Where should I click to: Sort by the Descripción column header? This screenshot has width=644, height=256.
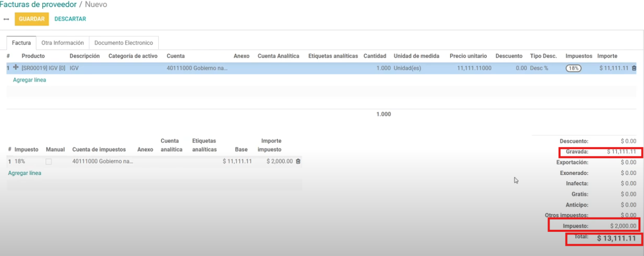pos(85,56)
